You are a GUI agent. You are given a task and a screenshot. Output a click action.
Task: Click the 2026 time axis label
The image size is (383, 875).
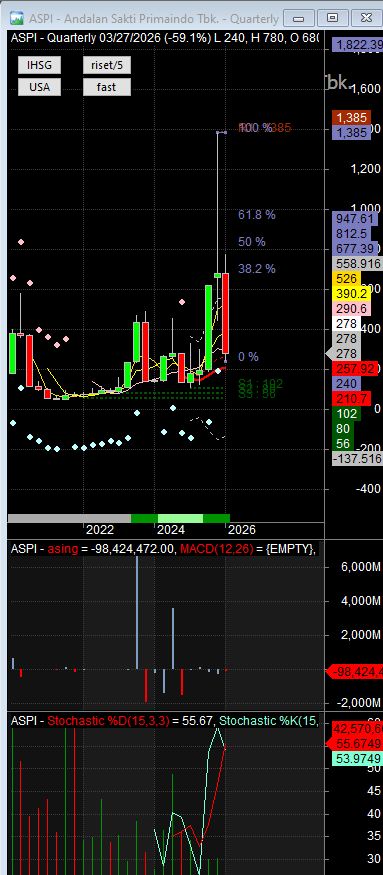pos(242,530)
